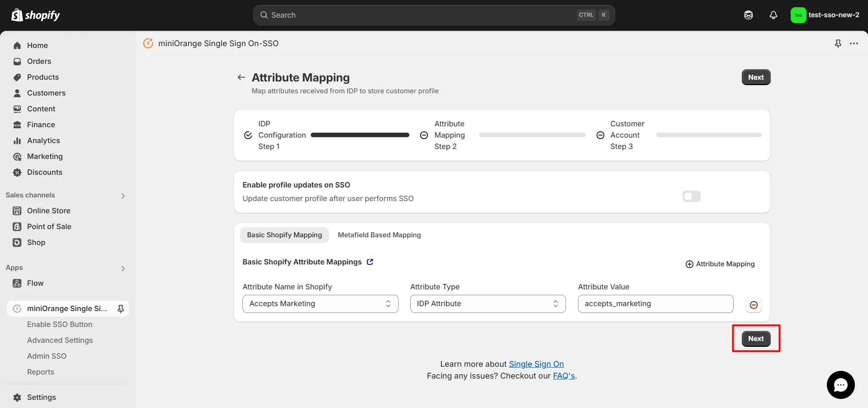Click the Customer Account Step 3 circle icon
This screenshot has width=868, height=408.
click(x=600, y=135)
